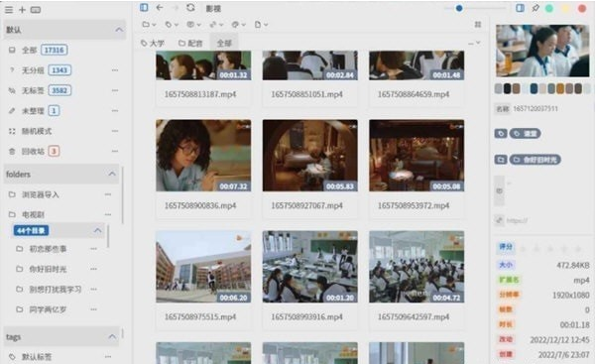Select 全部 with 17316 items

38,50
